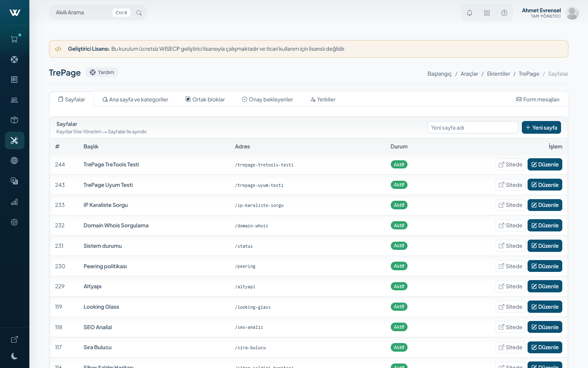Open the user avatar menu
The height and width of the screenshot is (368, 588).
[572, 13]
